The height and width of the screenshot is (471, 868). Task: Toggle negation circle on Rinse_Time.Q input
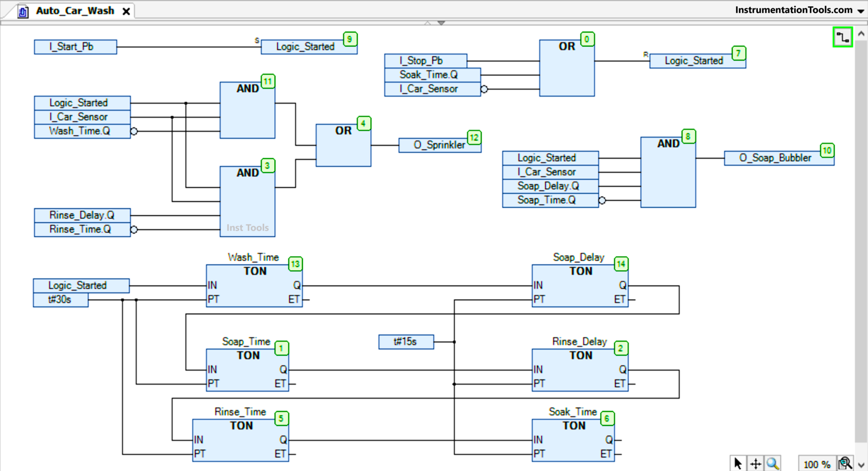(x=134, y=230)
